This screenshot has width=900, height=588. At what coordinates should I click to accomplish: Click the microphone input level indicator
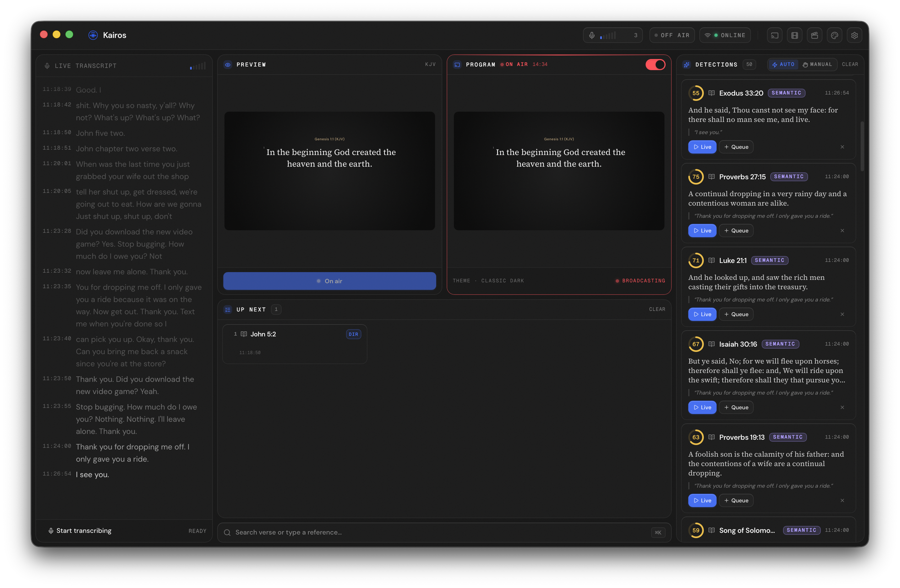[613, 35]
